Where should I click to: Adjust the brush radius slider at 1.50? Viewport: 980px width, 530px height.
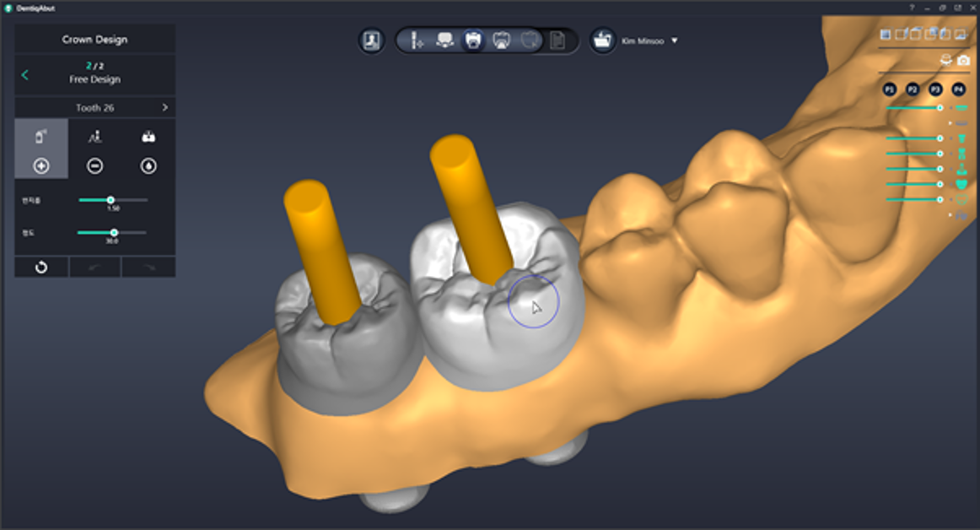tap(110, 200)
